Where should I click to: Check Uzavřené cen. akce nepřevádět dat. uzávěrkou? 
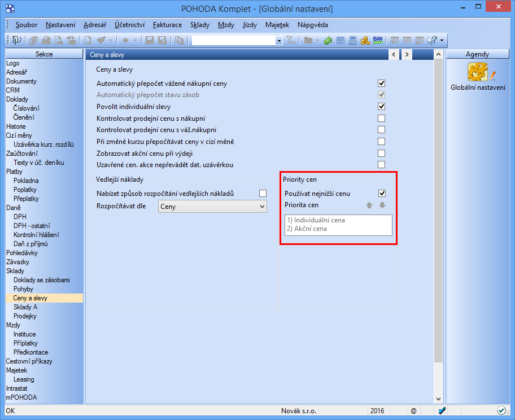(381, 164)
